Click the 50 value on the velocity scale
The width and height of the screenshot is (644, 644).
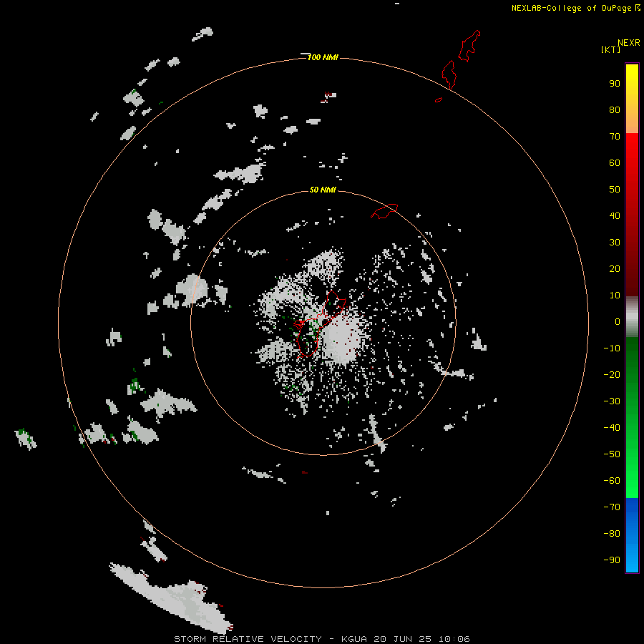tap(615, 190)
